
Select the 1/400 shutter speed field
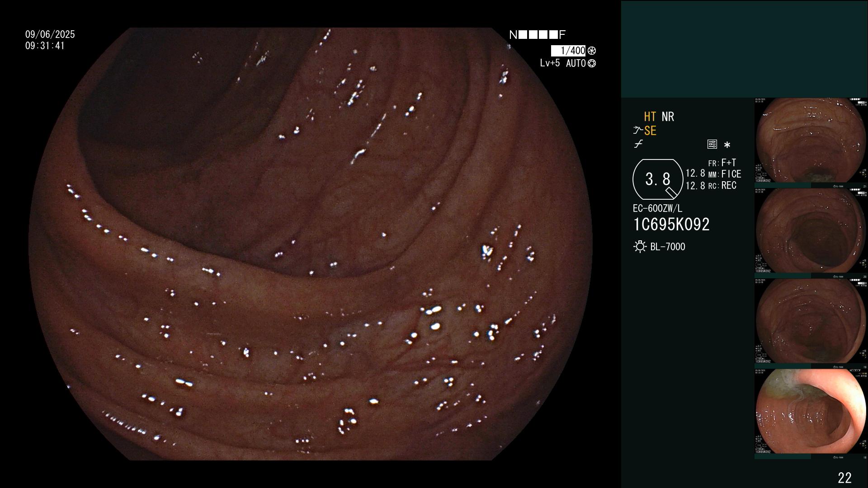(568, 51)
